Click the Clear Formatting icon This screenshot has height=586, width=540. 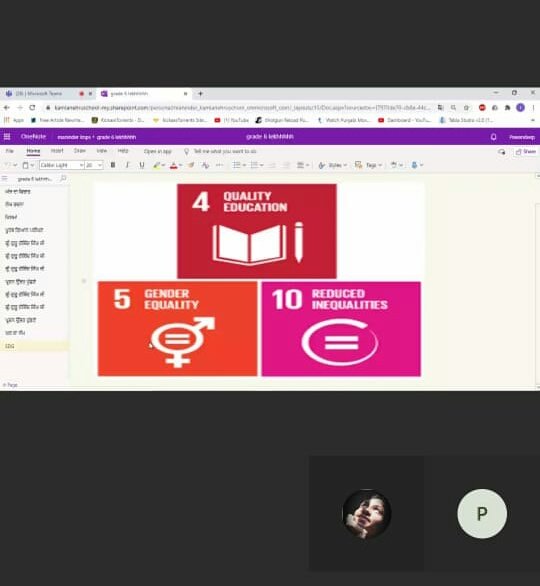(205, 165)
